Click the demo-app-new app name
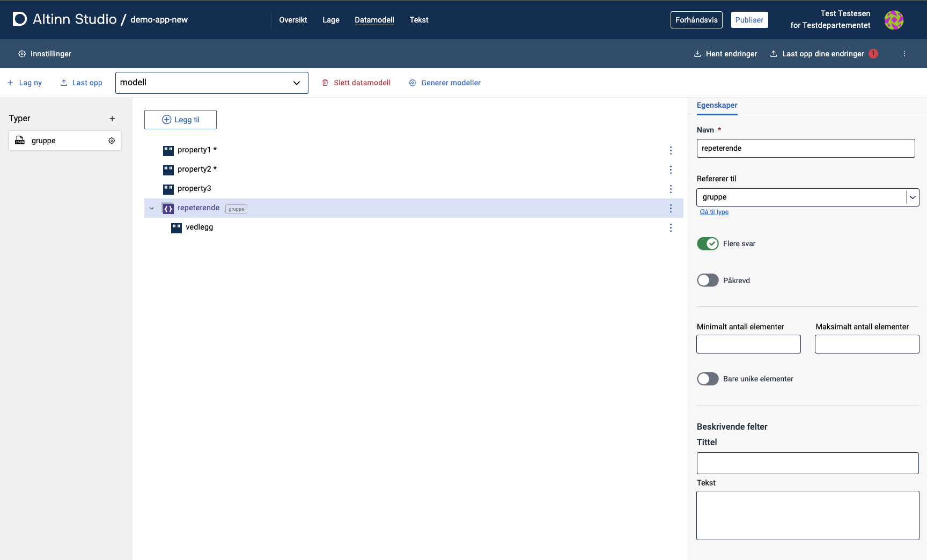 [x=159, y=20]
